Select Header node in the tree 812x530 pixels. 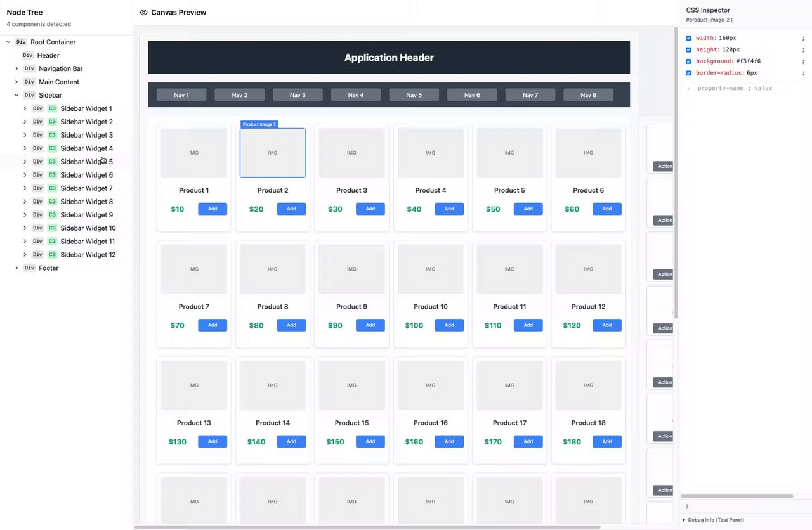point(48,56)
